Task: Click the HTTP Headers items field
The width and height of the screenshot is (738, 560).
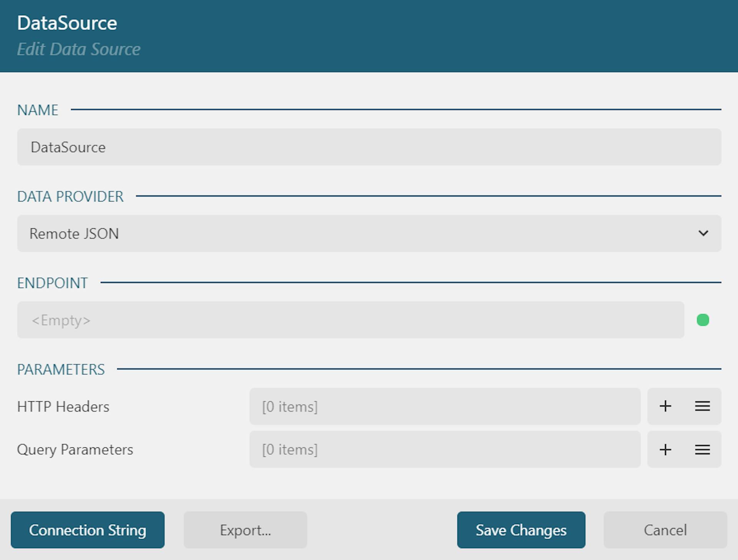Action: tap(445, 406)
